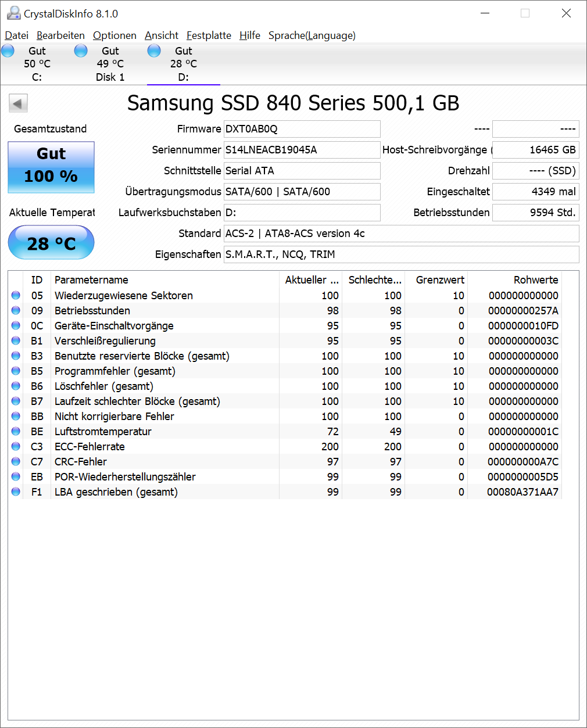Click raw value 000000000A7C
The image size is (587, 728).
(523, 462)
